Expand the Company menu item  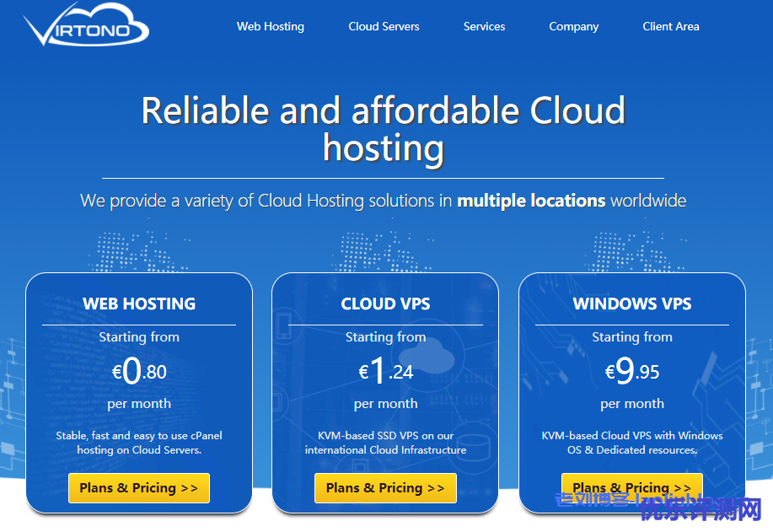[x=573, y=26]
